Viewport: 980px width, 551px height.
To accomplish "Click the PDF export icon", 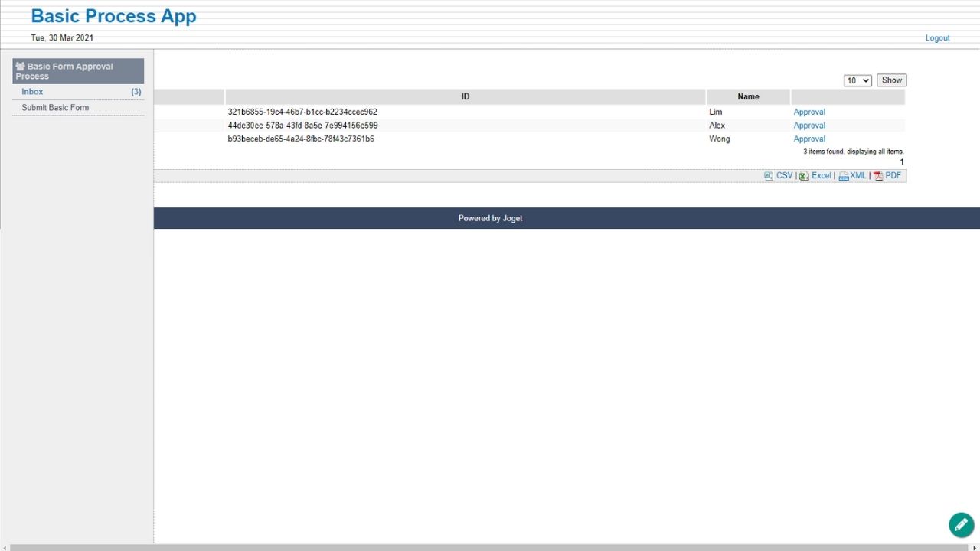I will pyautogui.click(x=878, y=176).
